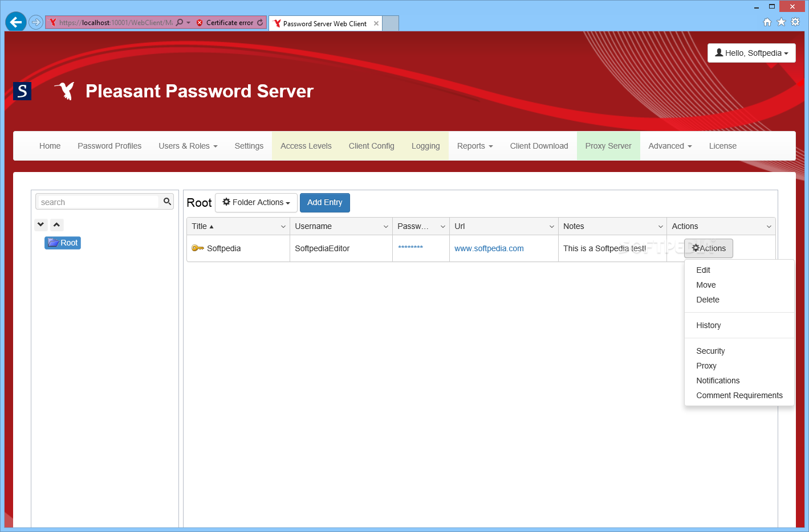Refresh the page via reload icon
This screenshot has height=532, width=809.
pos(260,22)
